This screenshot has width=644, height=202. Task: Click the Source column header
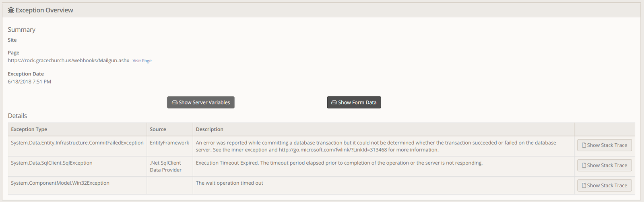pyautogui.click(x=158, y=129)
